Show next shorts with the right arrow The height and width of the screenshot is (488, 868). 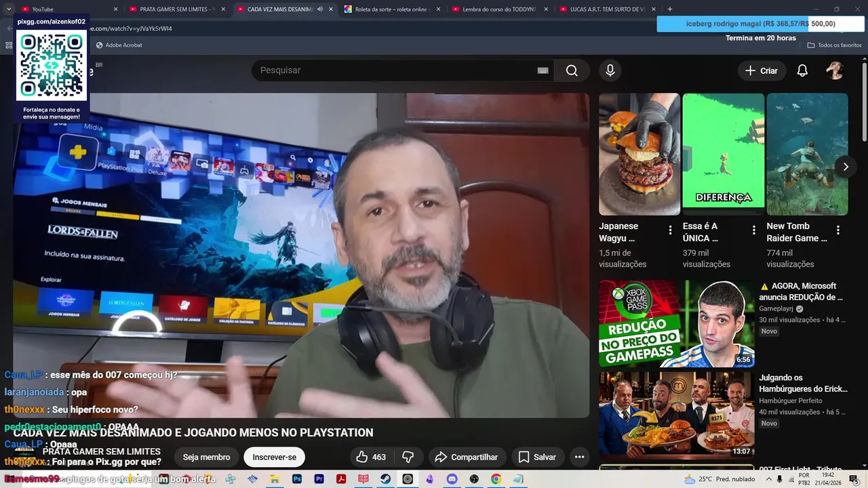tap(845, 167)
